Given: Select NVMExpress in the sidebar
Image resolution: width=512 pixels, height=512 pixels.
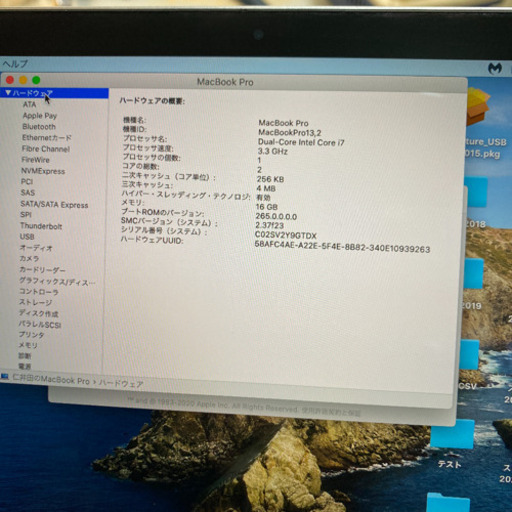Looking at the screenshot, I should tap(43, 171).
